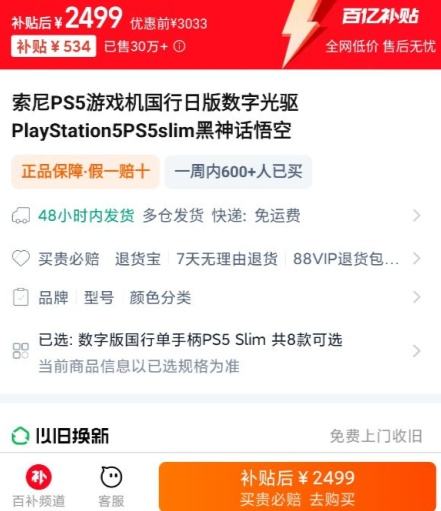Tap the four-squares specification icon

pyautogui.click(x=21, y=351)
